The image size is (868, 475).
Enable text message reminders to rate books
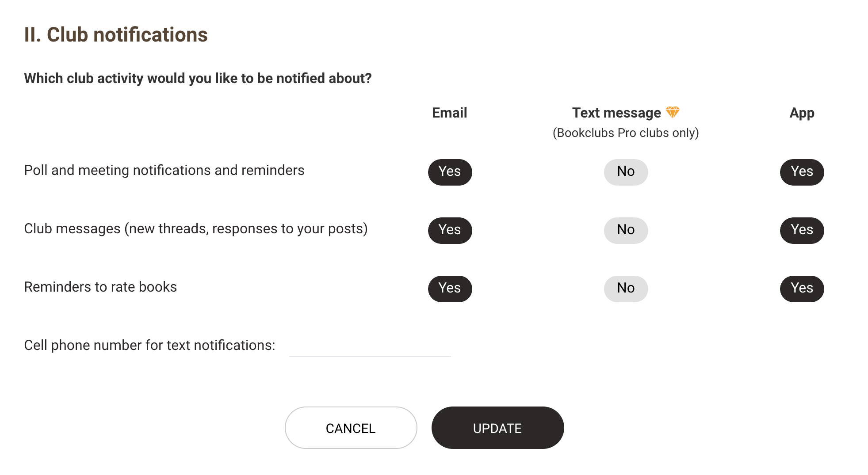(x=626, y=289)
